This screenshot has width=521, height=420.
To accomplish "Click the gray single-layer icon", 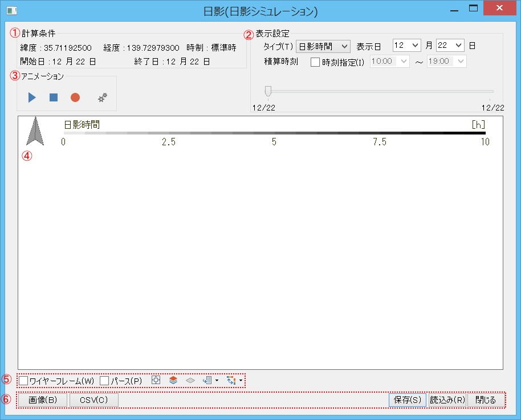I will pyautogui.click(x=190, y=380).
